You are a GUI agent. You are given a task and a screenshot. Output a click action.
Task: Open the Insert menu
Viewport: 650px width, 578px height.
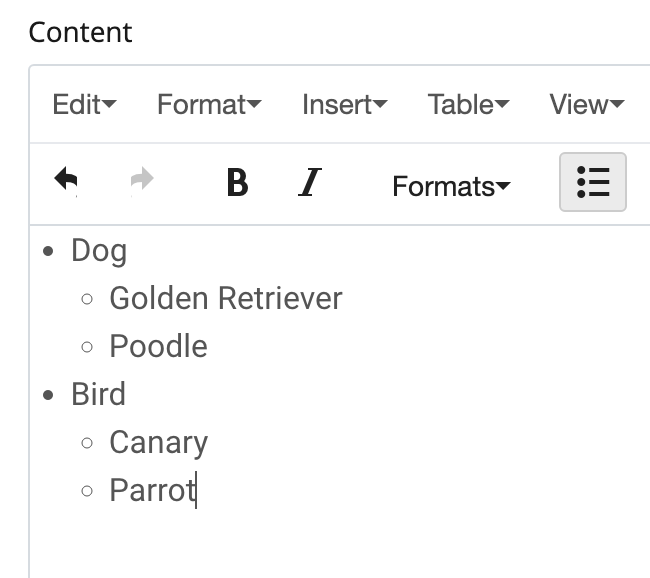(344, 104)
